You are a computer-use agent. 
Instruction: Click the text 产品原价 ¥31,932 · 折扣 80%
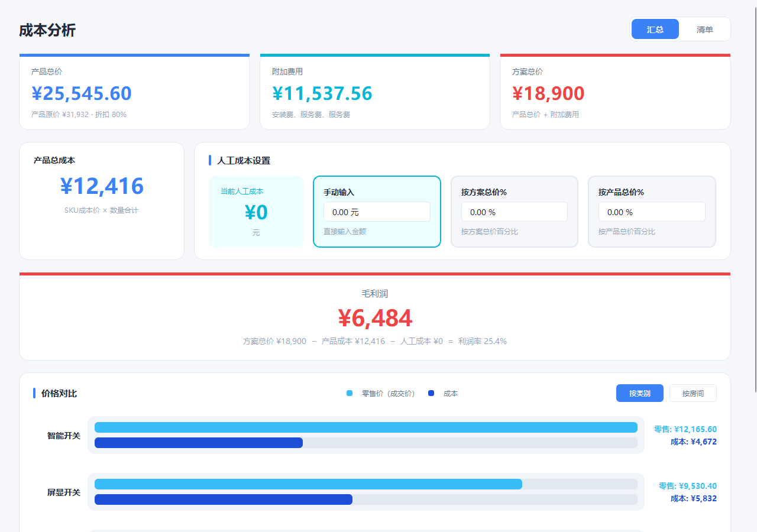[79, 115]
